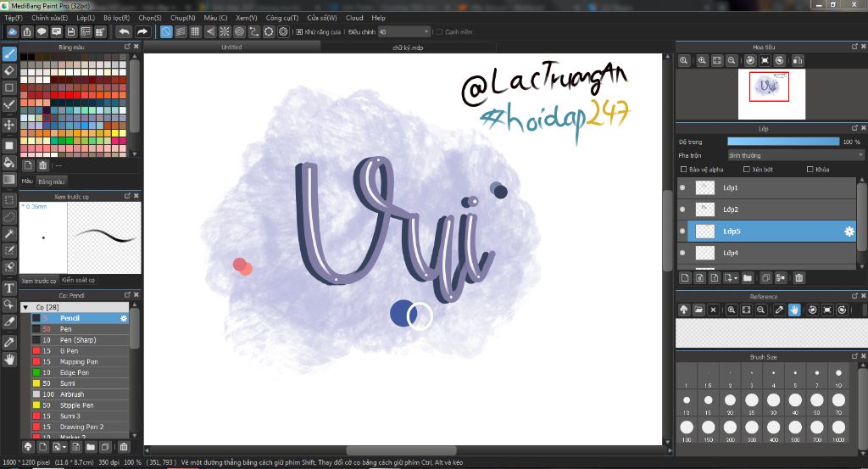Viewport: 868px width, 469px height.
Task: Choose the Stipple Pen brush
Action: pos(79,405)
